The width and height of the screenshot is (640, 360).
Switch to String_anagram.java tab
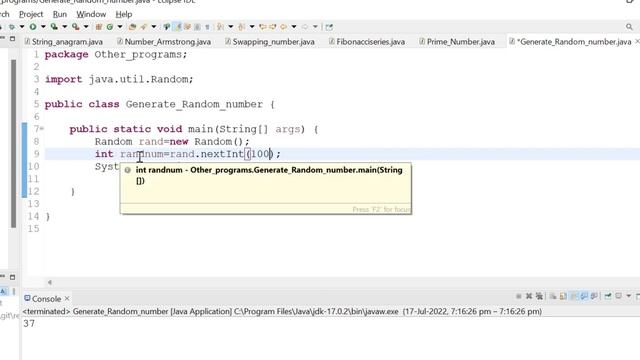click(x=64, y=42)
